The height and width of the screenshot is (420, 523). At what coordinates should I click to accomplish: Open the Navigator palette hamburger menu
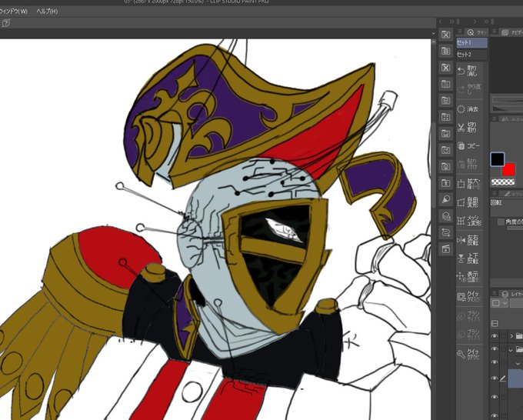(495, 32)
